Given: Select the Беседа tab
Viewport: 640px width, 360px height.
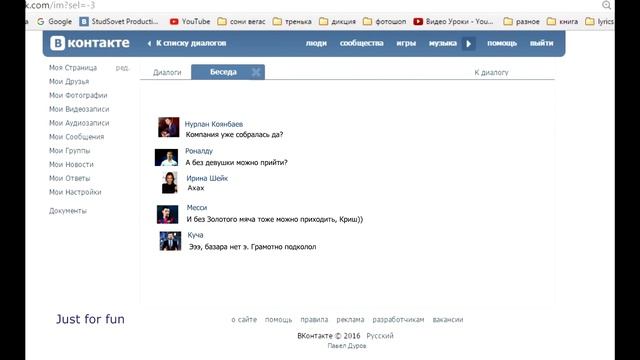Looking at the screenshot, I should pyautogui.click(x=223, y=72).
